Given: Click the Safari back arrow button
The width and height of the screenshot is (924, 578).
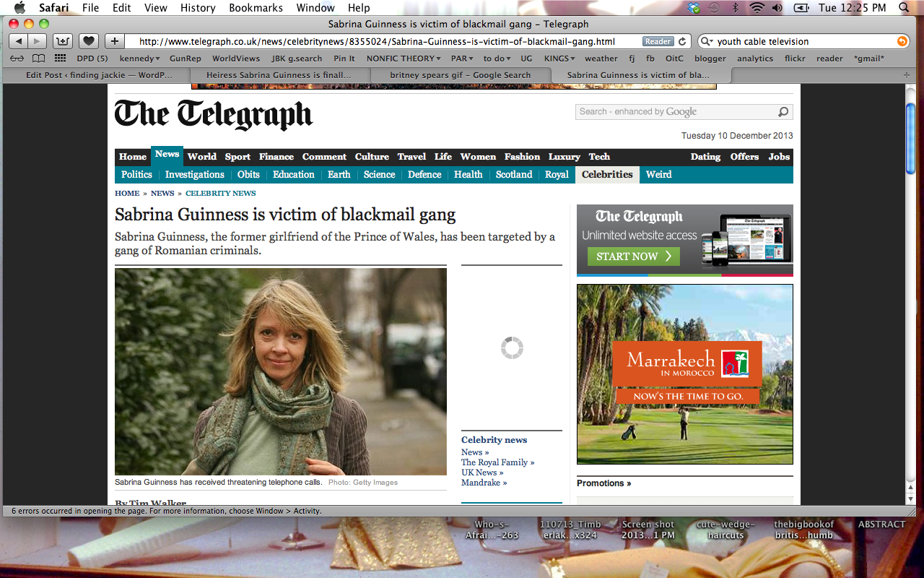Looking at the screenshot, I should point(19,41).
